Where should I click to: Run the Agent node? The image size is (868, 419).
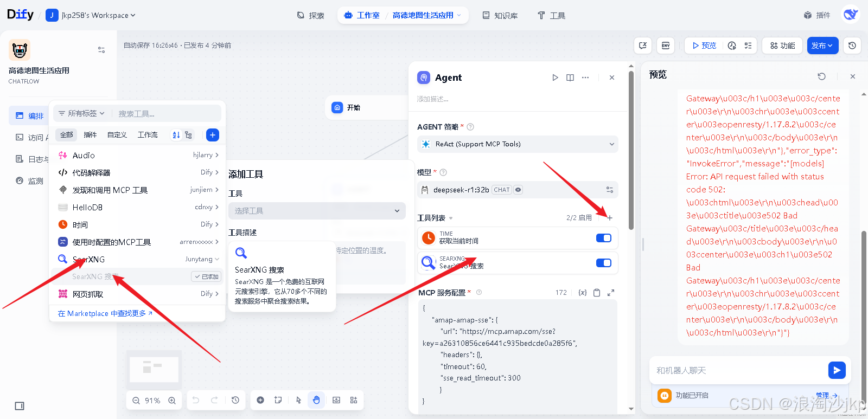(555, 78)
